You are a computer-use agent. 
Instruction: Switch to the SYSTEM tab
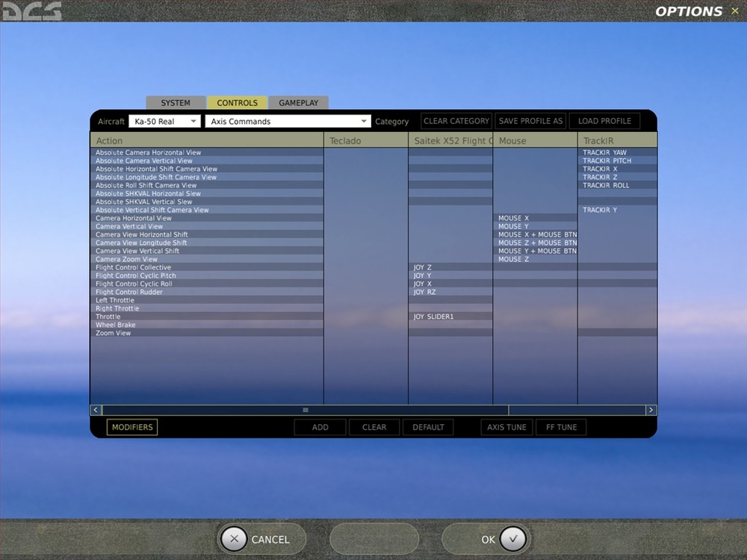(x=175, y=102)
